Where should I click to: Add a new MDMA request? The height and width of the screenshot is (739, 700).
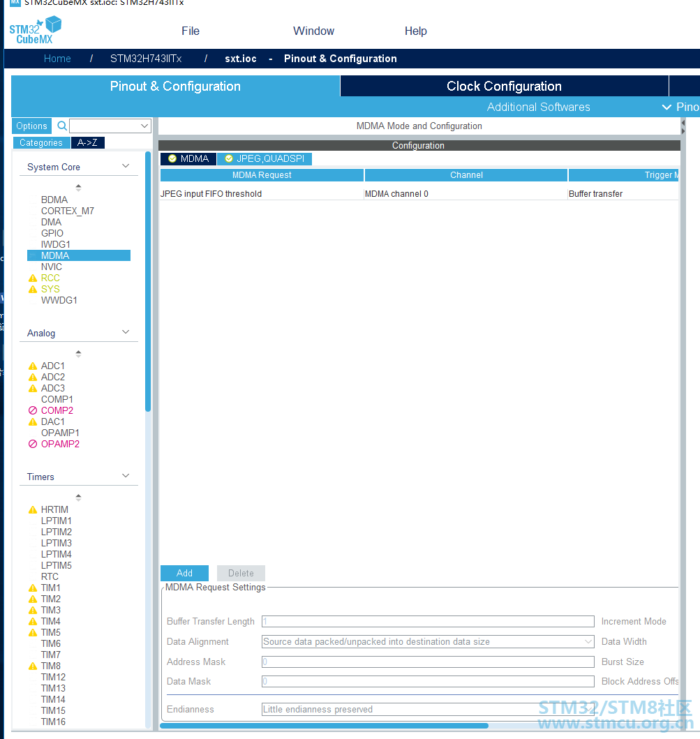tap(184, 573)
